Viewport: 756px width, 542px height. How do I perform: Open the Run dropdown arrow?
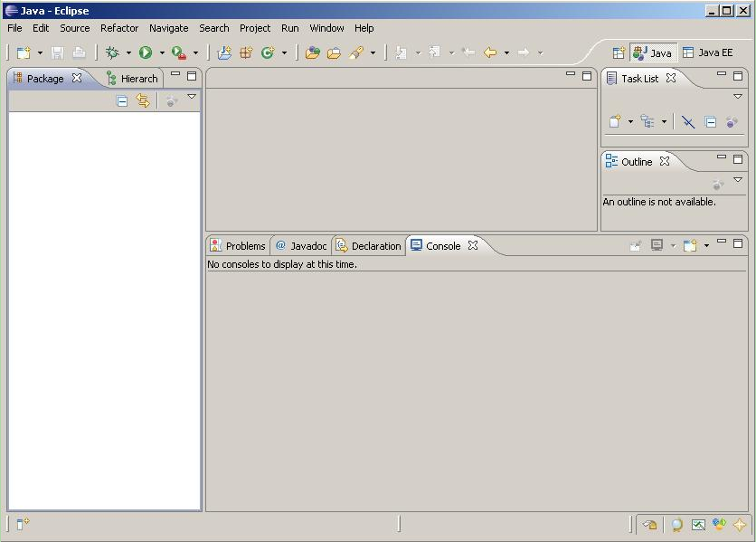click(x=162, y=52)
